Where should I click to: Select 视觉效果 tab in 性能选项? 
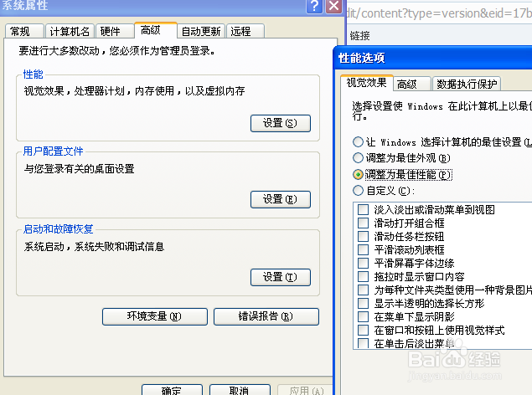[366, 82]
